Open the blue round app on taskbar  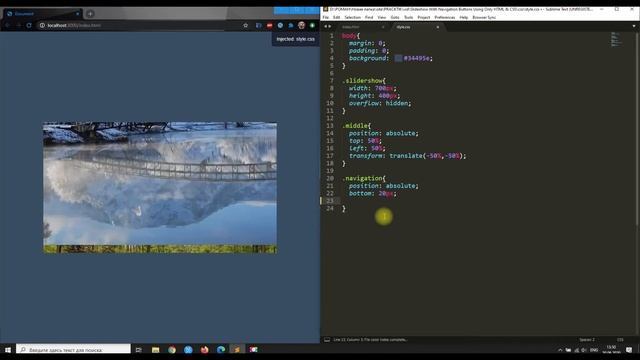coord(188,350)
